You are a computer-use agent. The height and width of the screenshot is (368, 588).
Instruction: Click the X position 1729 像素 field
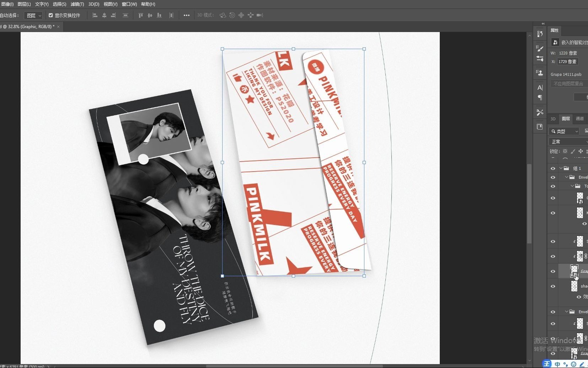point(568,62)
